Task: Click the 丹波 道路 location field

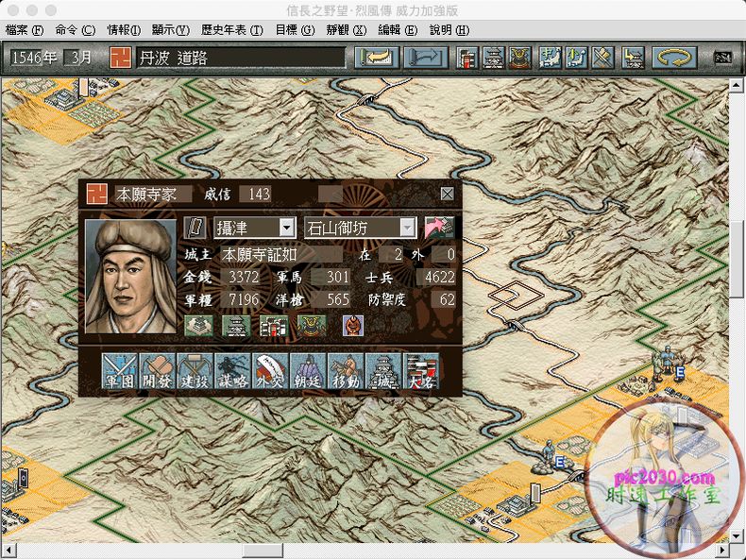Action: coord(241,58)
